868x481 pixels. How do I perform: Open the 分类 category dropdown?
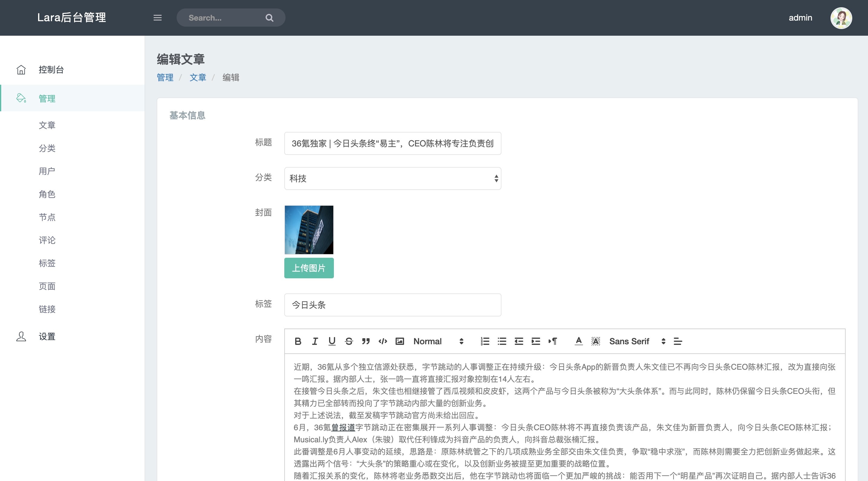click(x=393, y=178)
